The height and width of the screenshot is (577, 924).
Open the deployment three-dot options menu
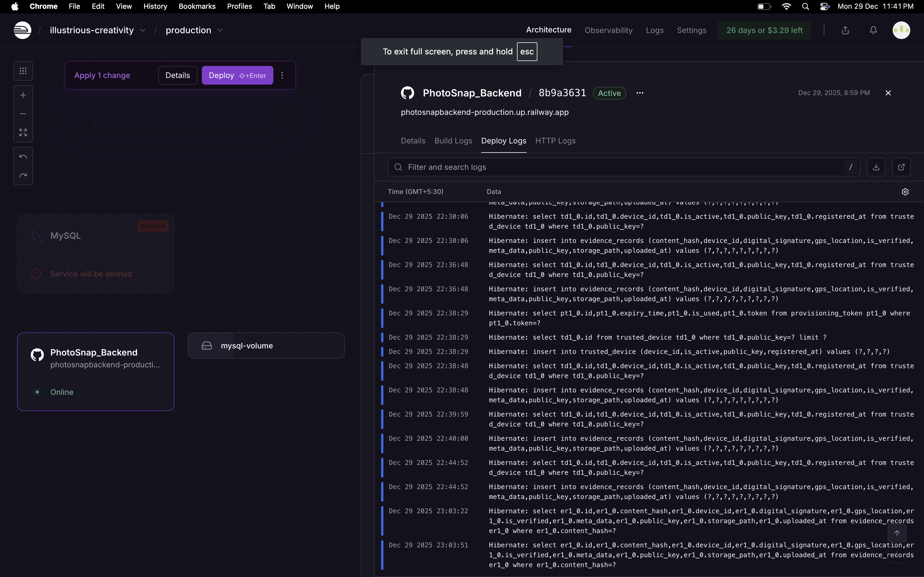point(640,93)
